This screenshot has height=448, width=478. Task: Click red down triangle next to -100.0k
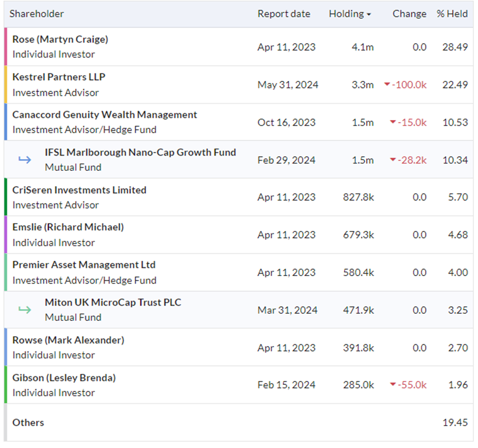(387, 84)
